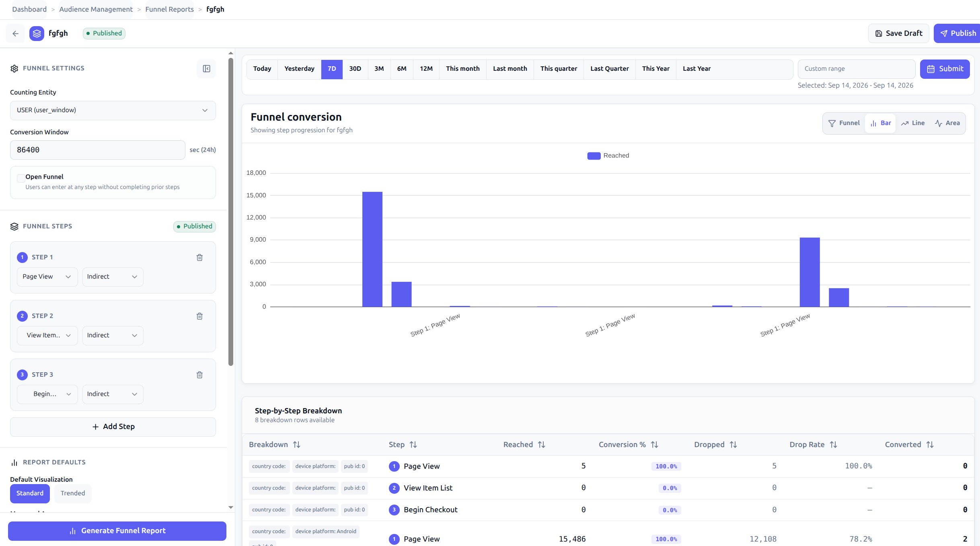Click the Report Defaults chart icon

click(x=14, y=462)
